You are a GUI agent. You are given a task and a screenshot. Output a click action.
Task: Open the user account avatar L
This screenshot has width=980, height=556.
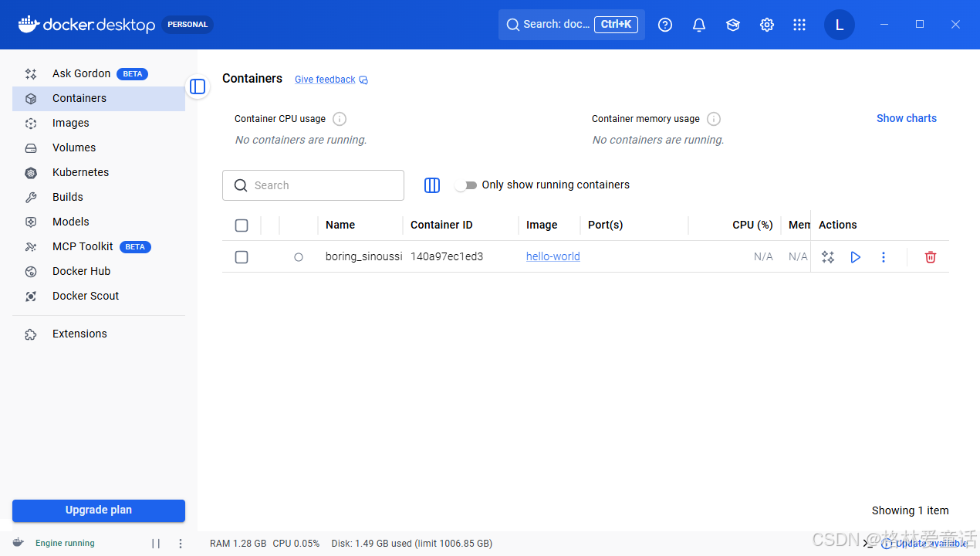tap(840, 25)
